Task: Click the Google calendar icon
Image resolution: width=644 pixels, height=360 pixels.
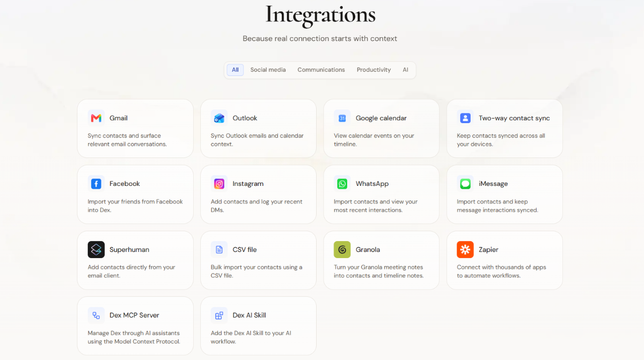Action: point(342,118)
